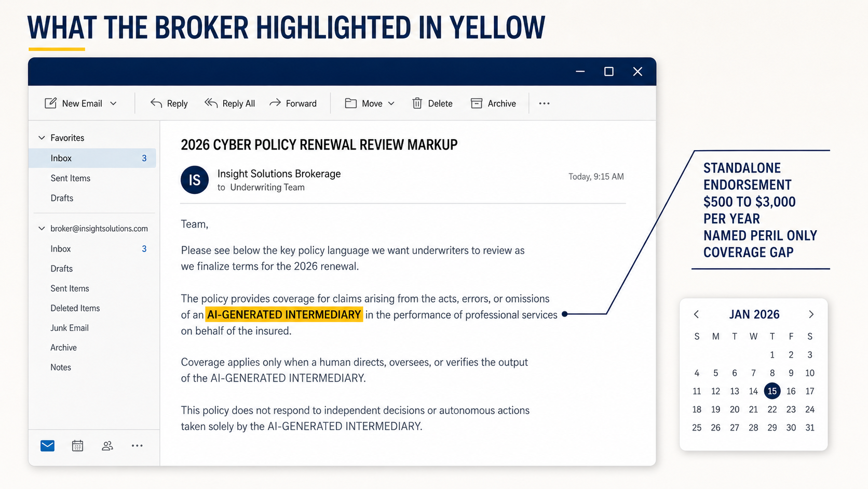Collapse the Favorites section

(42, 138)
